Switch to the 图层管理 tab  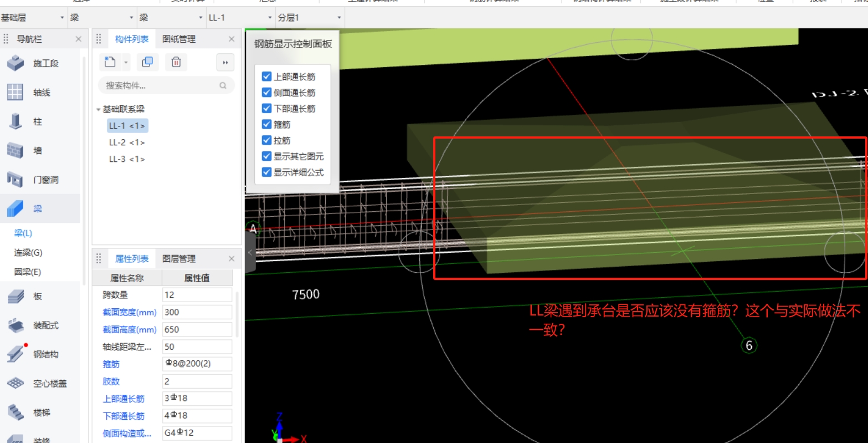click(179, 258)
